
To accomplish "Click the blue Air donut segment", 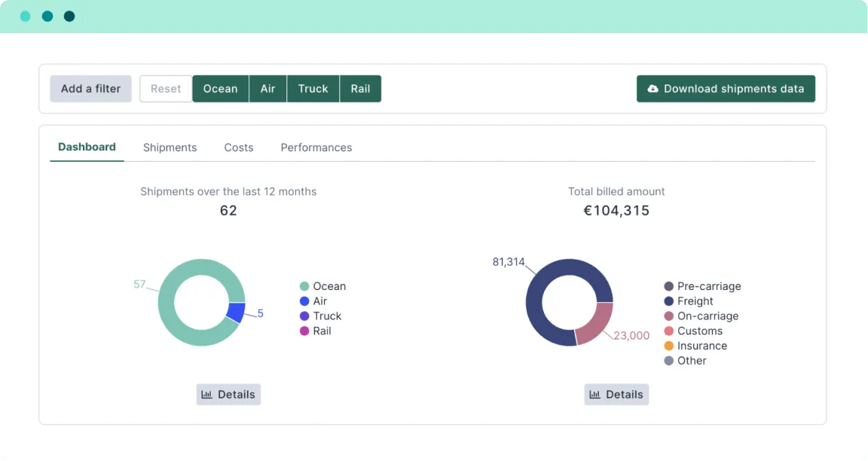I will (x=237, y=313).
